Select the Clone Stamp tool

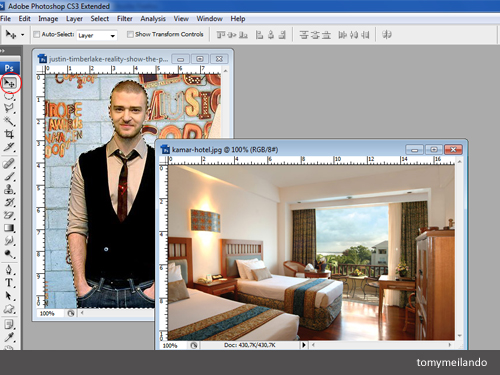pos(9,189)
